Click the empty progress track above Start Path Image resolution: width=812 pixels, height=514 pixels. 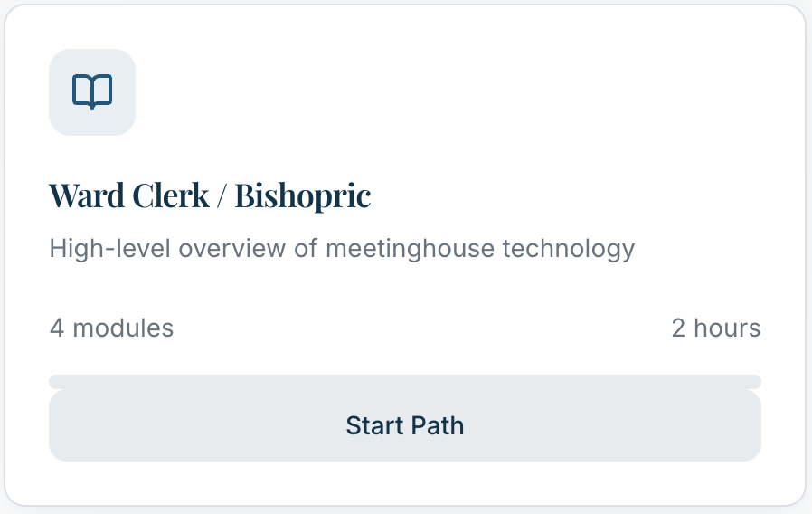click(404, 381)
